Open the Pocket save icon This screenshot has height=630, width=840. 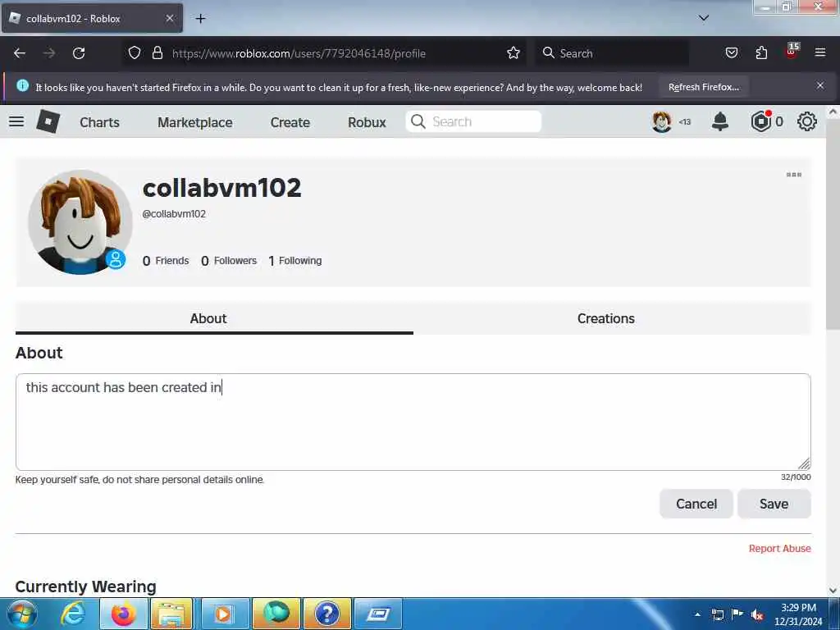731,53
